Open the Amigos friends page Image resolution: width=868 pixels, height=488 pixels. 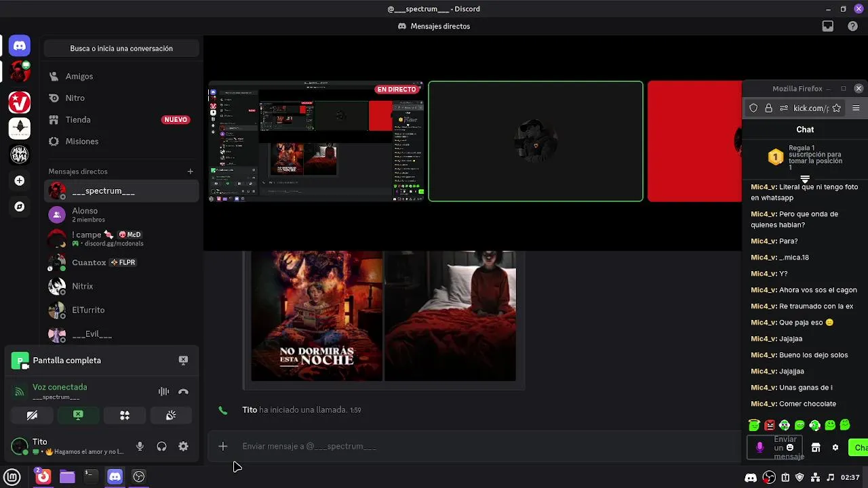tap(121, 77)
